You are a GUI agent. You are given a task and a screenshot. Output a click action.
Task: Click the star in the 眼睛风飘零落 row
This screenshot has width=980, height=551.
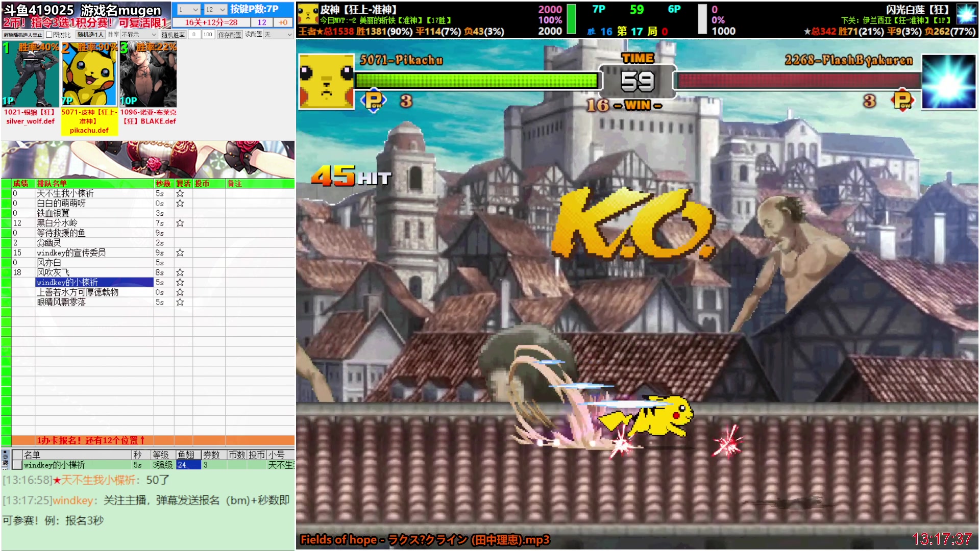(180, 302)
